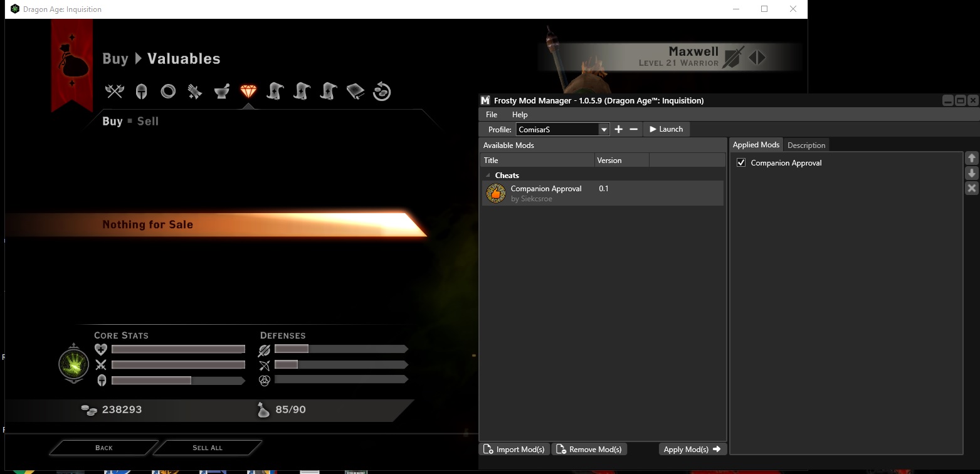
Task: Click the green glowing hand mark icon
Action: (73, 364)
